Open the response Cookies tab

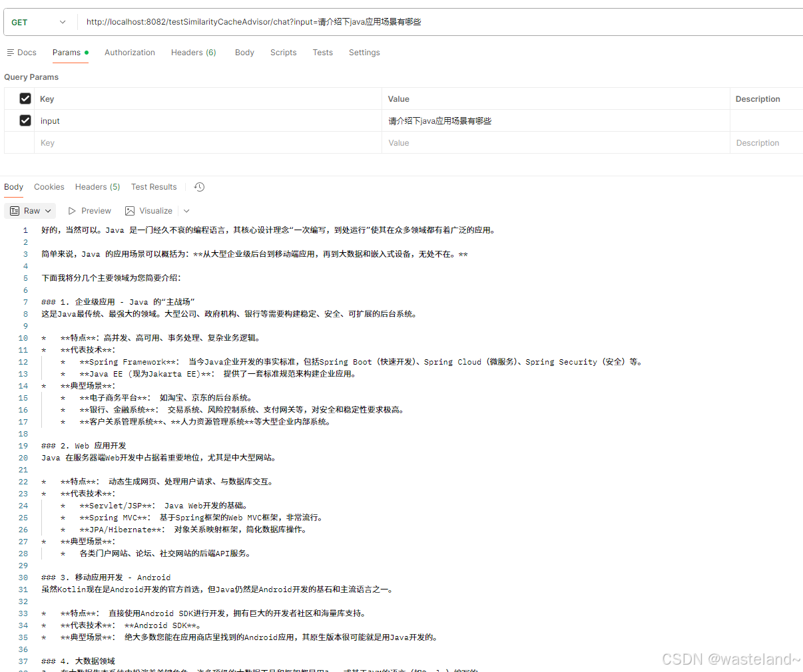(49, 187)
